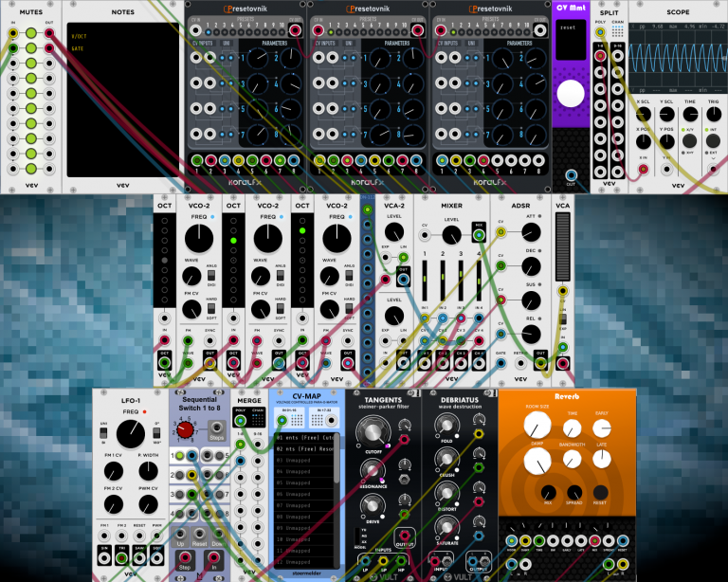Image resolution: width=728 pixels, height=582 pixels.
Task: Click the Reverb ROOM SIZE knob
Action: pyautogui.click(x=537, y=426)
